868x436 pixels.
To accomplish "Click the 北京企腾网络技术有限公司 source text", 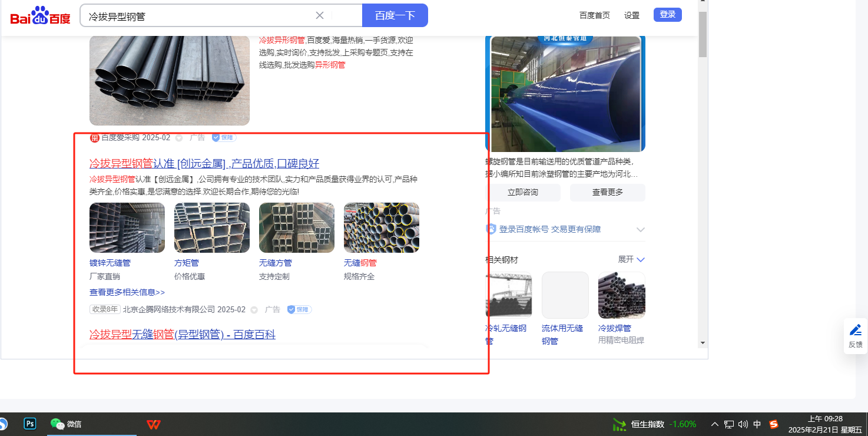I will 169,309.
